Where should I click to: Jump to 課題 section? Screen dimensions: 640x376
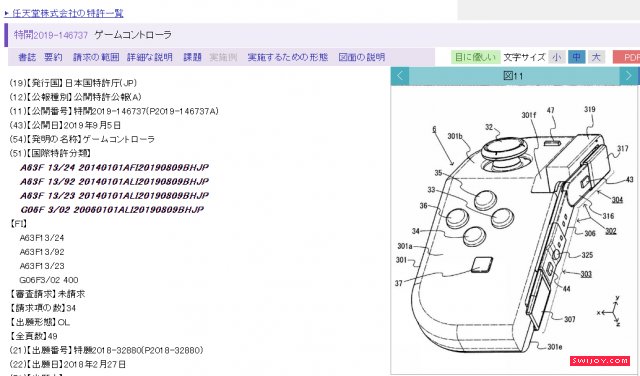point(192,57)
